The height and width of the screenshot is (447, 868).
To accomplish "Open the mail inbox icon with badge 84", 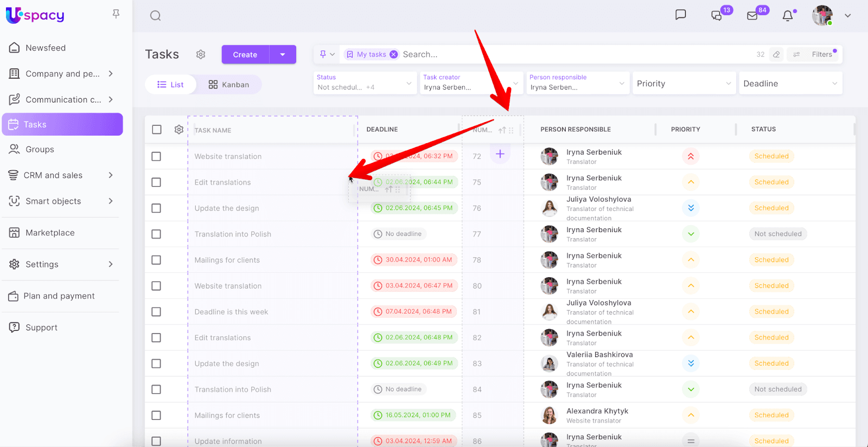I will [x=752, y=16].
